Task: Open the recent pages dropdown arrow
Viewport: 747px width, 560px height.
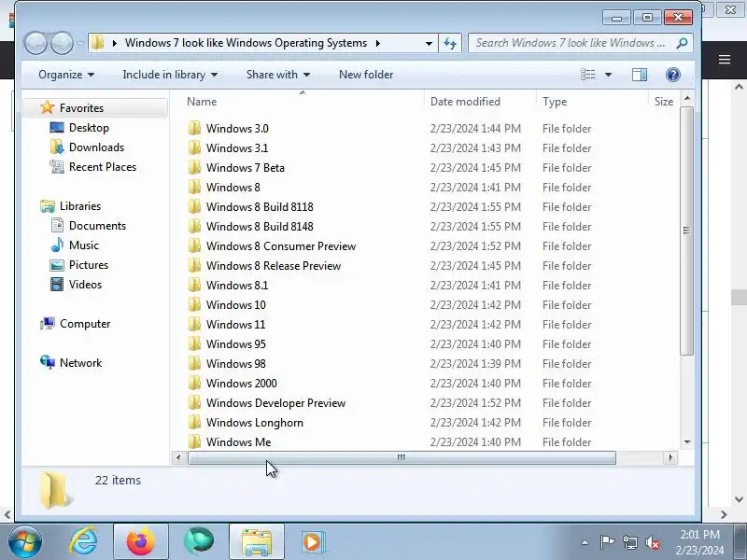Action: click(80, 43)
